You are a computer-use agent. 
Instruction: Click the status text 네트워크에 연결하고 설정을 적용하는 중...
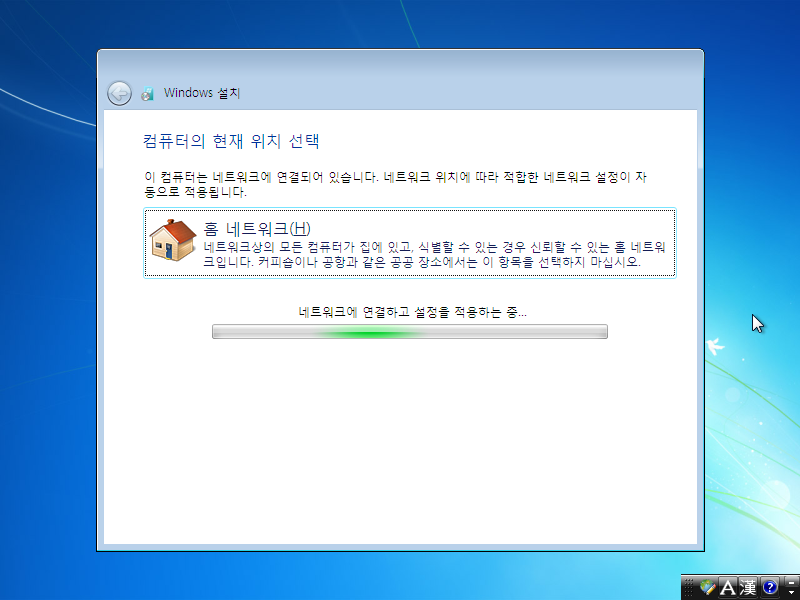point(412,312)
